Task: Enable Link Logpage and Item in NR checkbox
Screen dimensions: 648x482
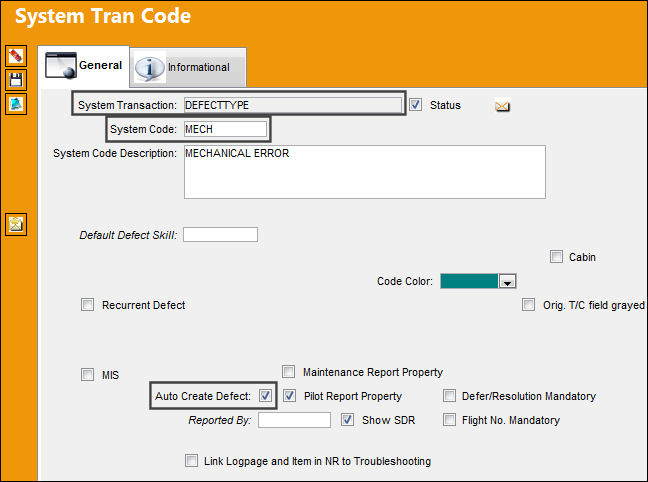Action: pos(191,461)
